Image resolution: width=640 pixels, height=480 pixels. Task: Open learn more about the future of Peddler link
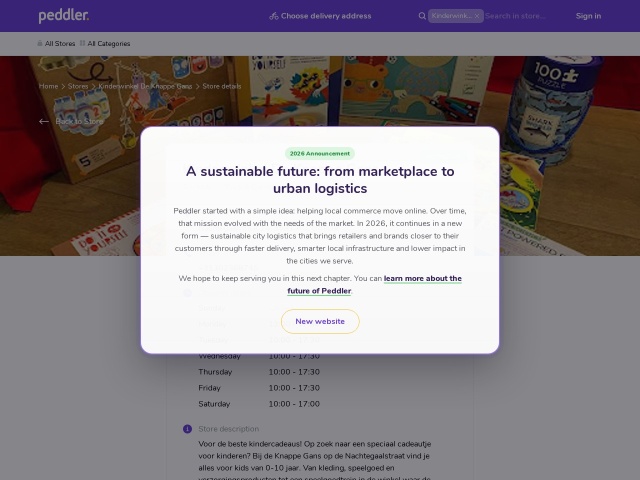click(x=374, y=284)
